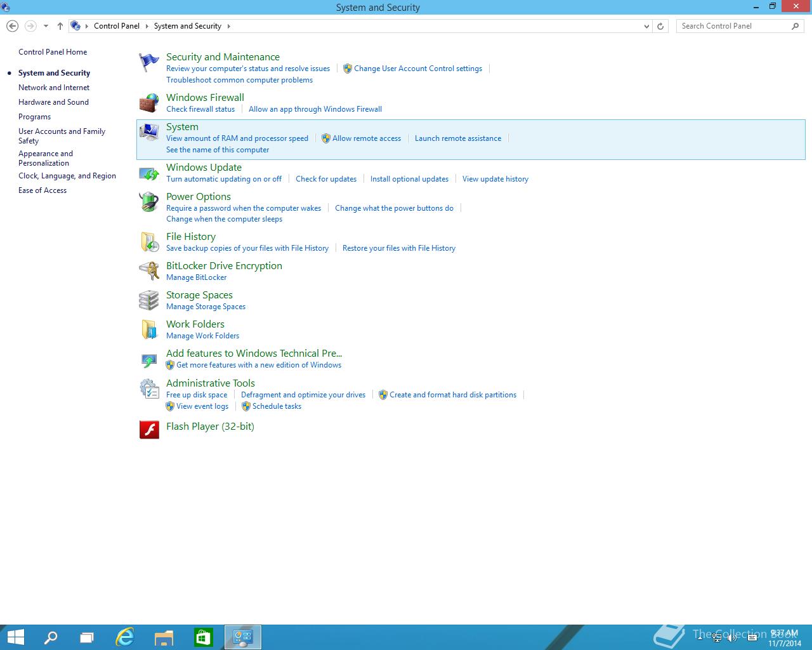812x650 pixels.
Task: Click the Power Options battery icon
Action: [x=149, y=202]
